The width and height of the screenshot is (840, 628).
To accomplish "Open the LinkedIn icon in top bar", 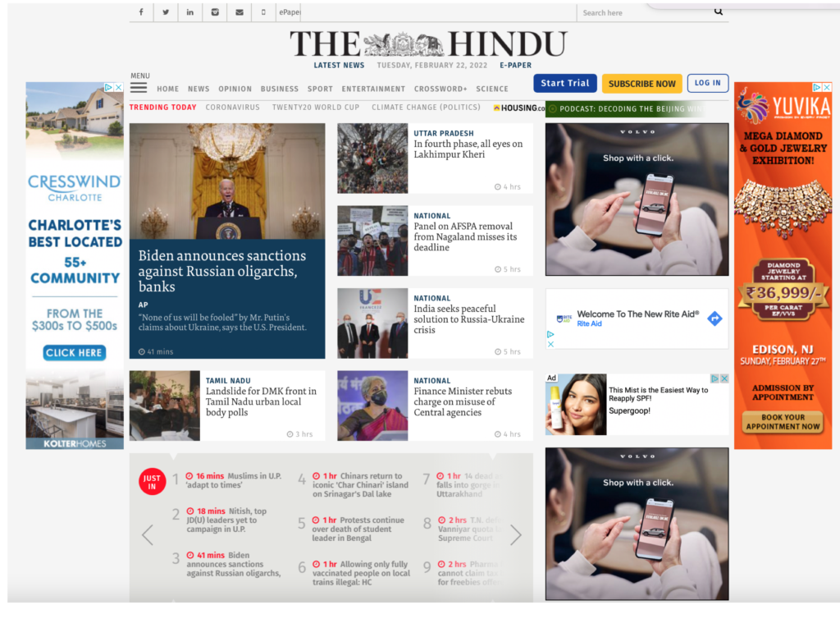I will coord(189,11).
